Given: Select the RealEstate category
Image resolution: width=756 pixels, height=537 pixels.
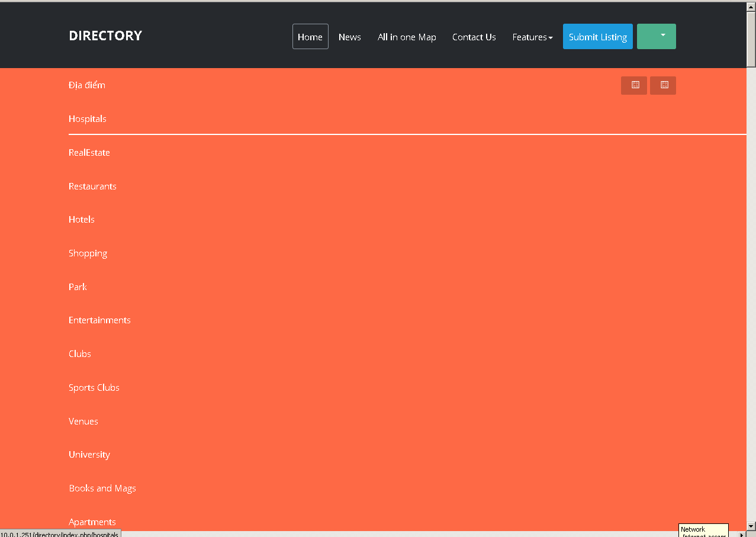Looking at the screenshot, I should pos(89,152).
